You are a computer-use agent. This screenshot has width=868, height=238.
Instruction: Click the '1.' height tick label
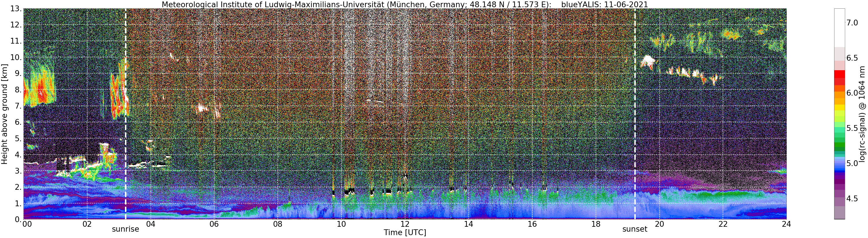click(x=18, y=203)
